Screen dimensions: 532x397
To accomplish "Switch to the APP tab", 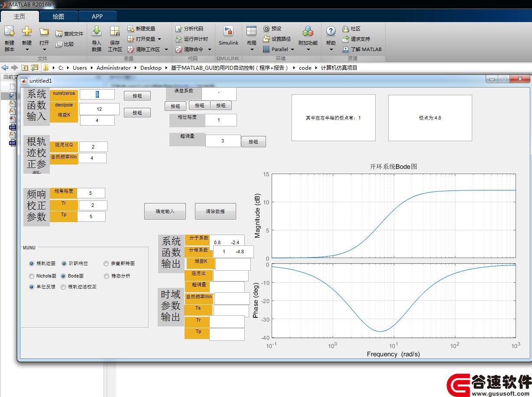I will point(97,16).
